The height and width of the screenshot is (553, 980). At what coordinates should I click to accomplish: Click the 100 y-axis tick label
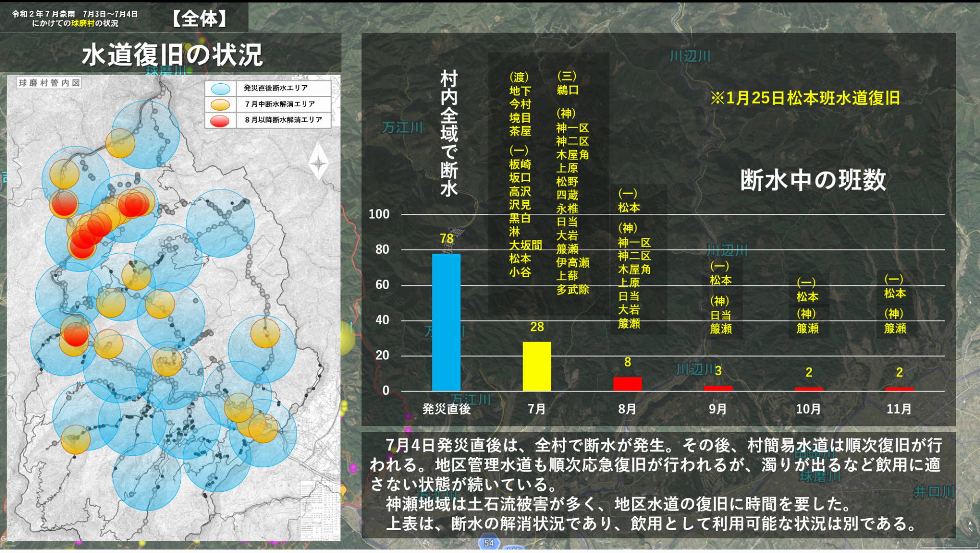[379, 214]
